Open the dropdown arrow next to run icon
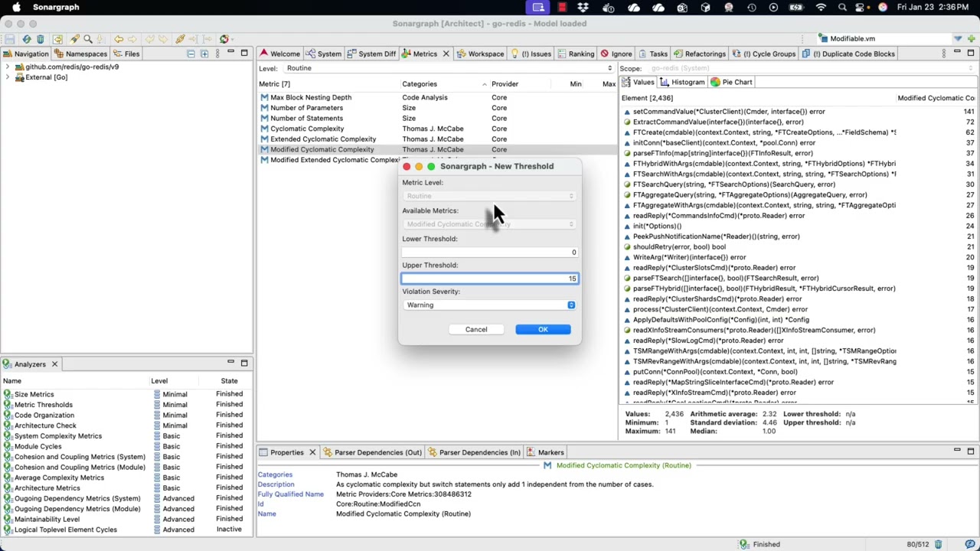 (x=234, y=39)
